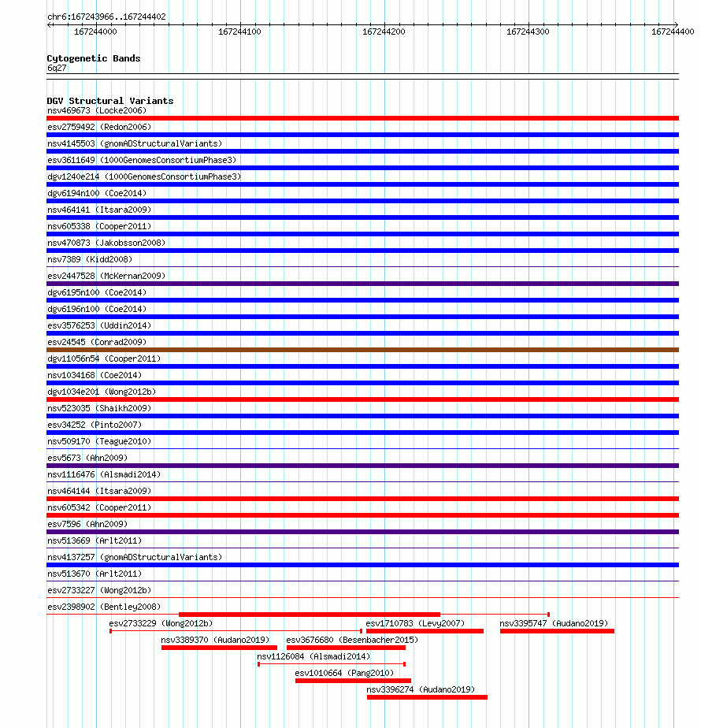Click the nsv605342 (Cooper2011) label
Screen dimensions: 701x728
pos(99,508)
